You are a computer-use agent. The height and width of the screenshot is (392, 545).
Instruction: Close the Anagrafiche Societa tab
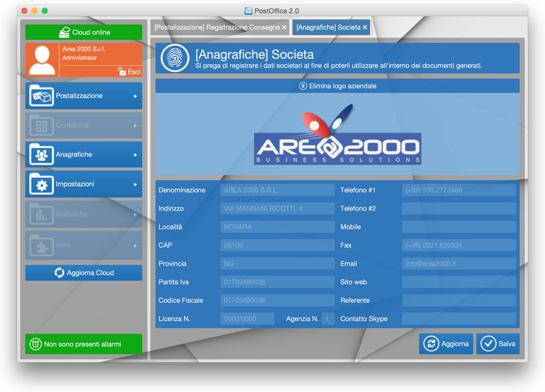(365, 27)
